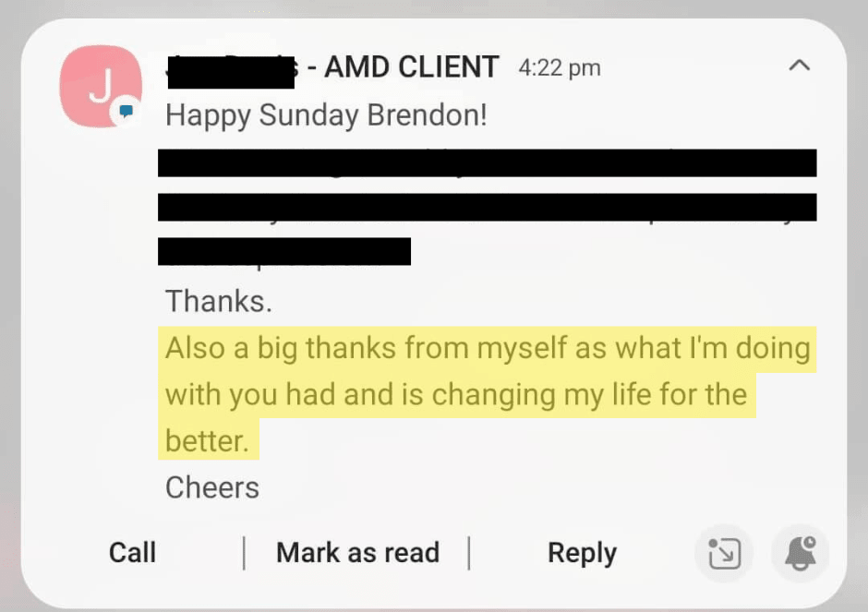Click the small messaging app badge icon
868x612 pixels.
(x=127, y=112)
